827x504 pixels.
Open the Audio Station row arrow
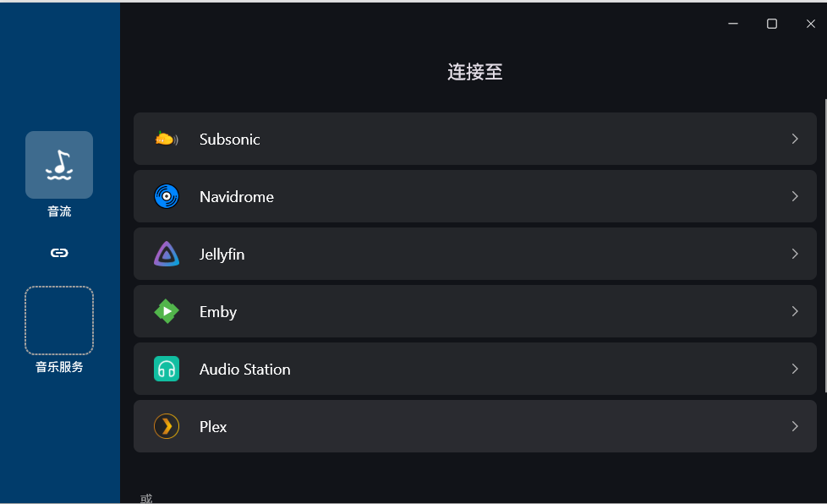(795, 369)
